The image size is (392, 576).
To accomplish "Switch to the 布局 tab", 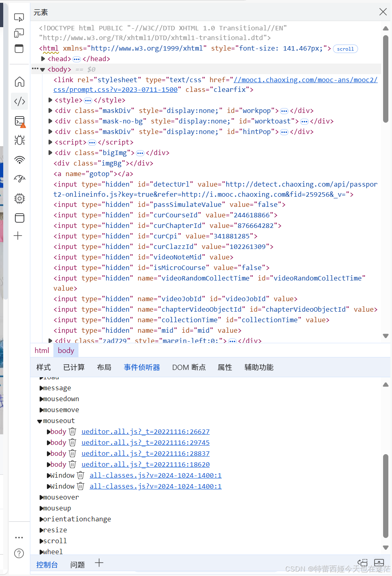I will pos(104,367).
